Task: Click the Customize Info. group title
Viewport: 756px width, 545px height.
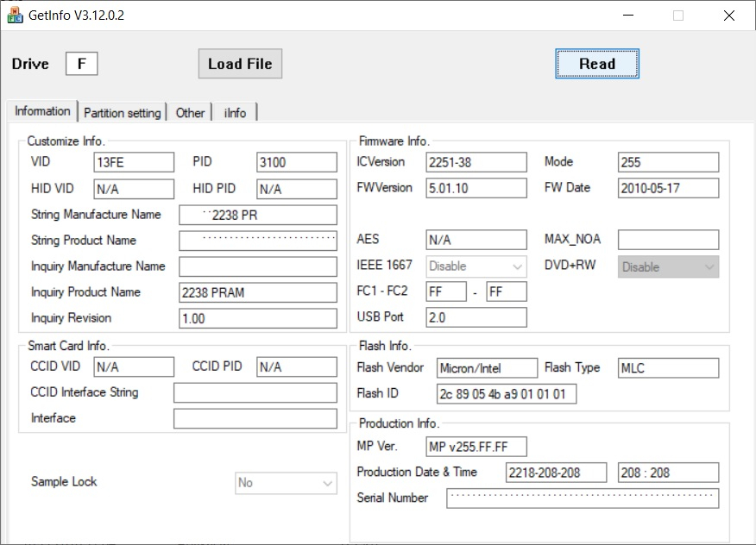Action: coord(66,141)
